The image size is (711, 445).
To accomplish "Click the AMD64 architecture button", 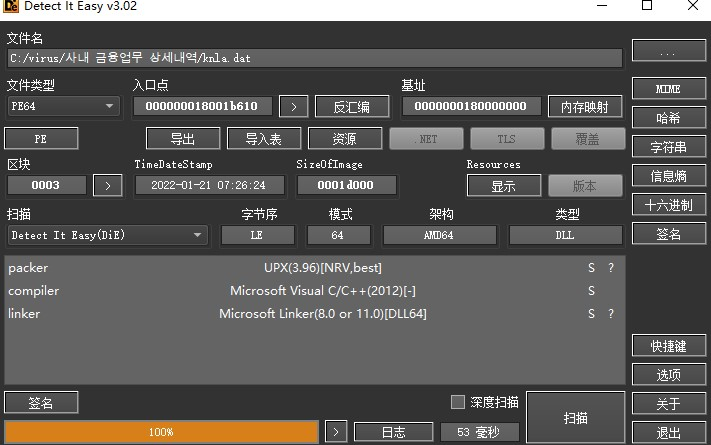I will [x=439, y=235].
